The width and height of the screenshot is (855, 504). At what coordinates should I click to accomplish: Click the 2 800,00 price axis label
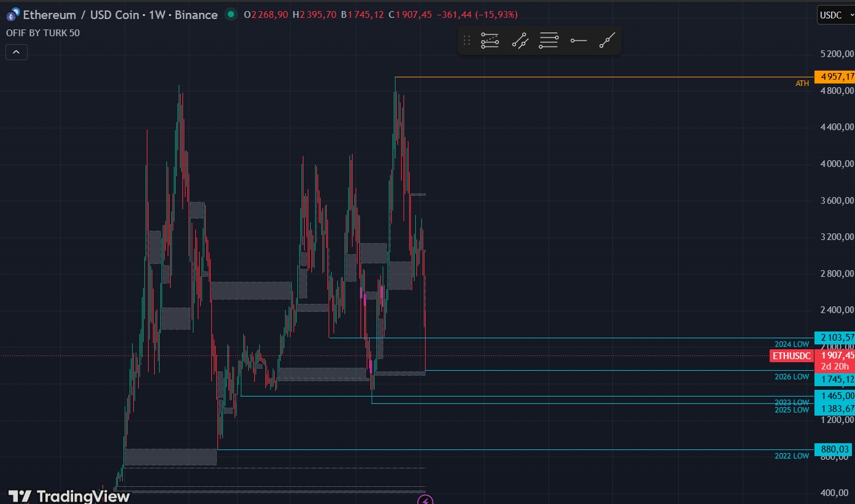coord(837,274)
